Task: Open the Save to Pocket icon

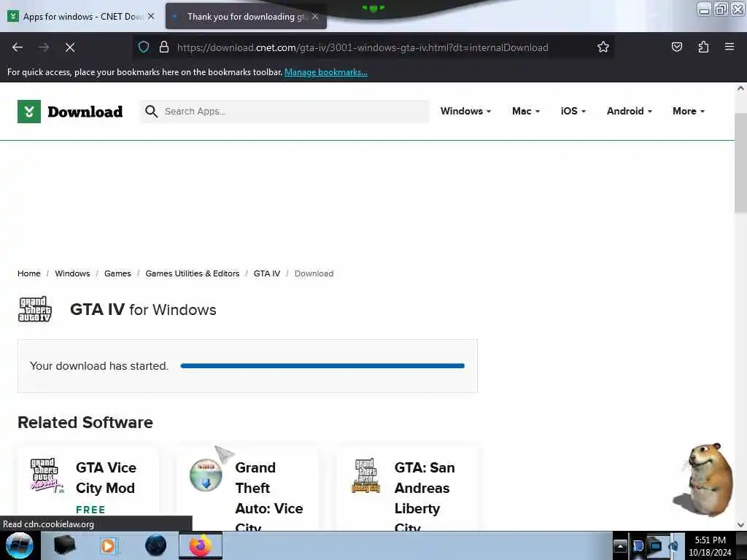Action: tap(676, 47)
